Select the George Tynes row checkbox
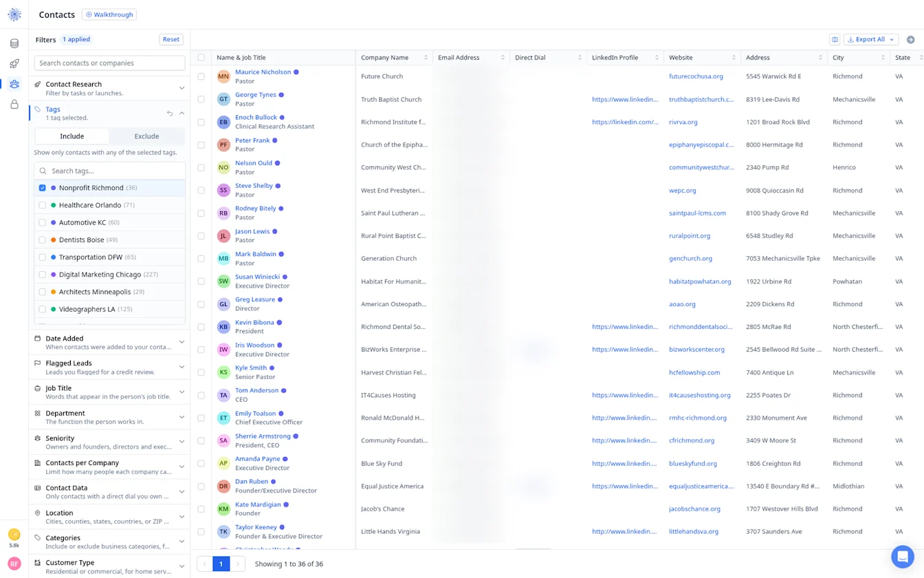 pyautogui.click(x=201, y=99)
